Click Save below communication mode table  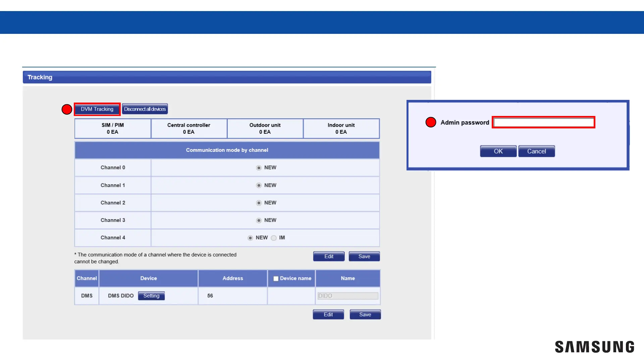click(364, 256)
